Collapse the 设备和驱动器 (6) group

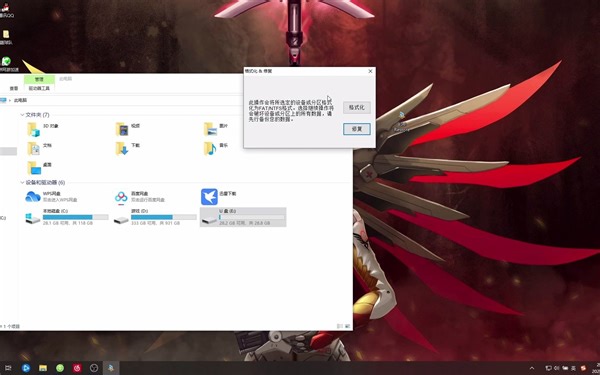tap(22, 183)
